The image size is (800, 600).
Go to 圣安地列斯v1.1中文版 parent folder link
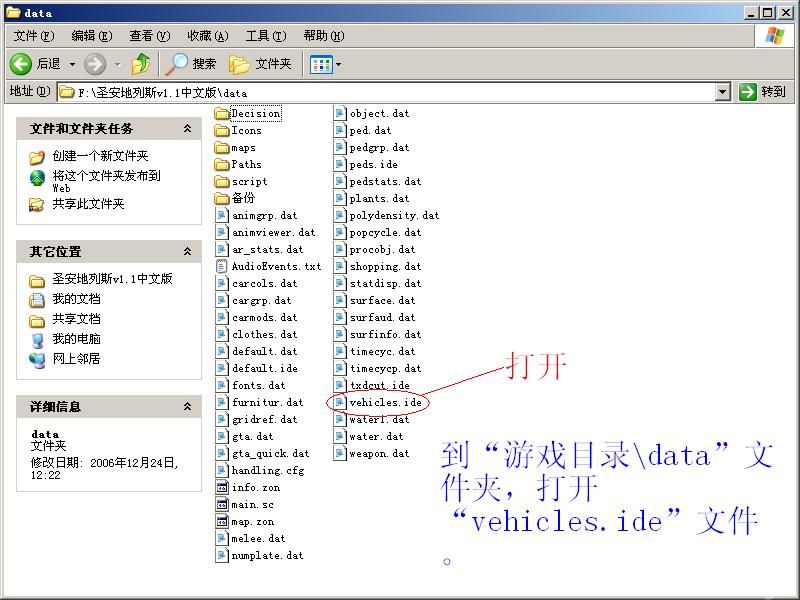click(x=112, y=279)
